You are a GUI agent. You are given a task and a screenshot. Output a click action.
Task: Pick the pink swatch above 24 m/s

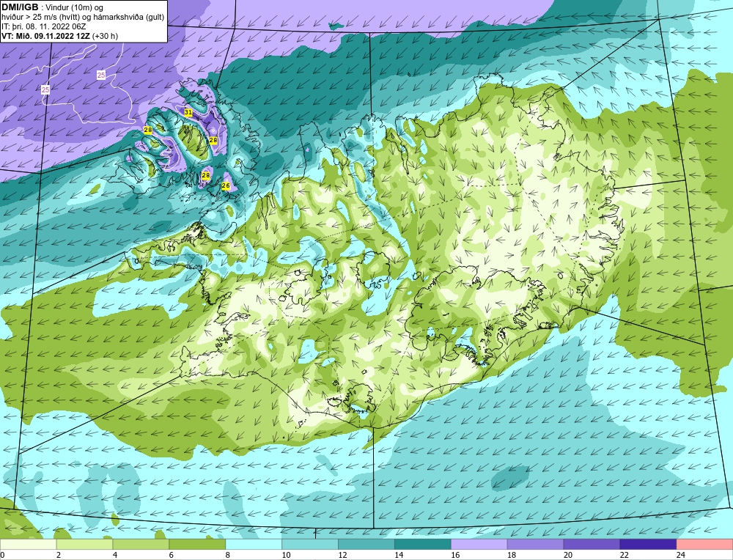point(705,545)
